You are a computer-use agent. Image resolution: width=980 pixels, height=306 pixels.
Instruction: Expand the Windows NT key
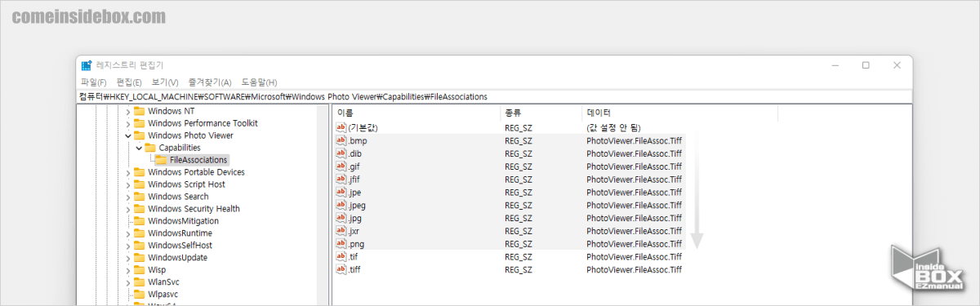point(127,111)
